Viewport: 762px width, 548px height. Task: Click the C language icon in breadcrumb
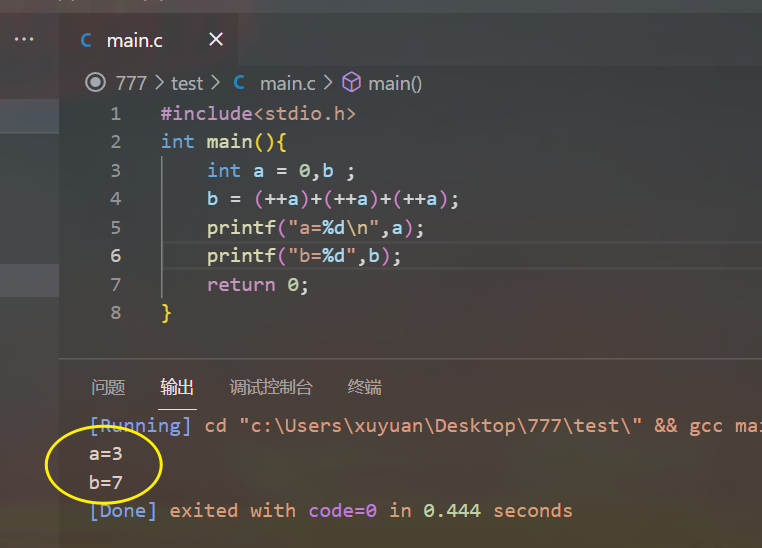pyautogui.click(x=239, y=83)
